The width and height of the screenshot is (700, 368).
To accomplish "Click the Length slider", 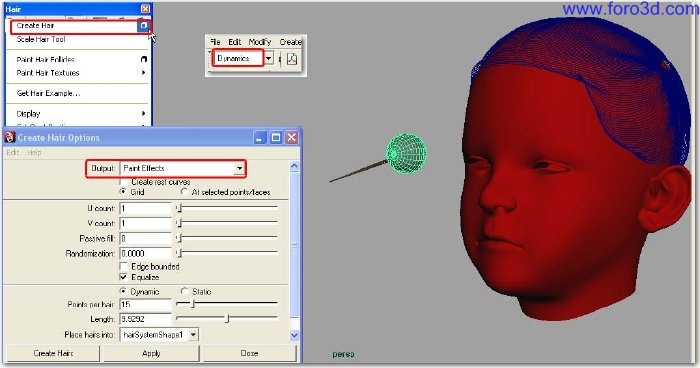I will [x=227, y=319].
